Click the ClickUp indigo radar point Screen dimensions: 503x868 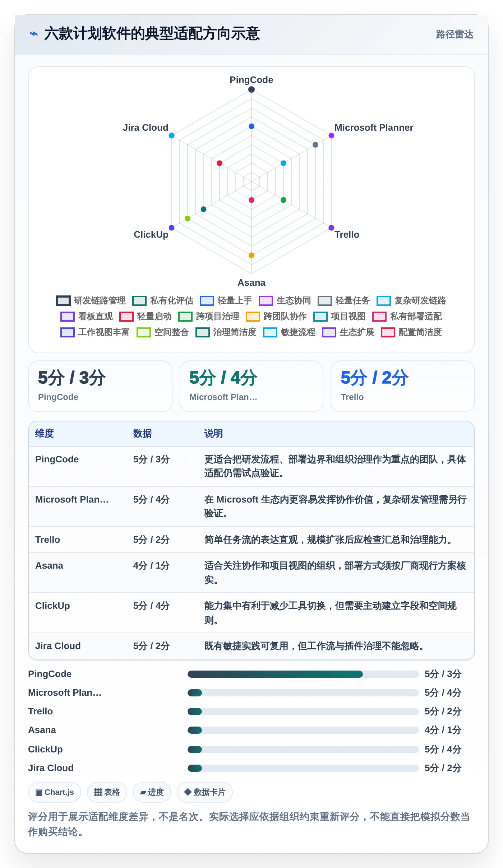(172, 228)
